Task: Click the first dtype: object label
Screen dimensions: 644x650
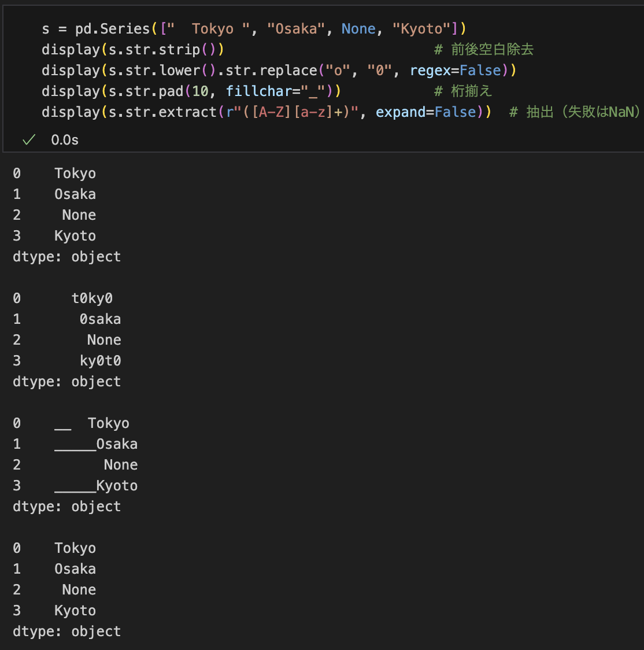Action: (x=66, y=257)
